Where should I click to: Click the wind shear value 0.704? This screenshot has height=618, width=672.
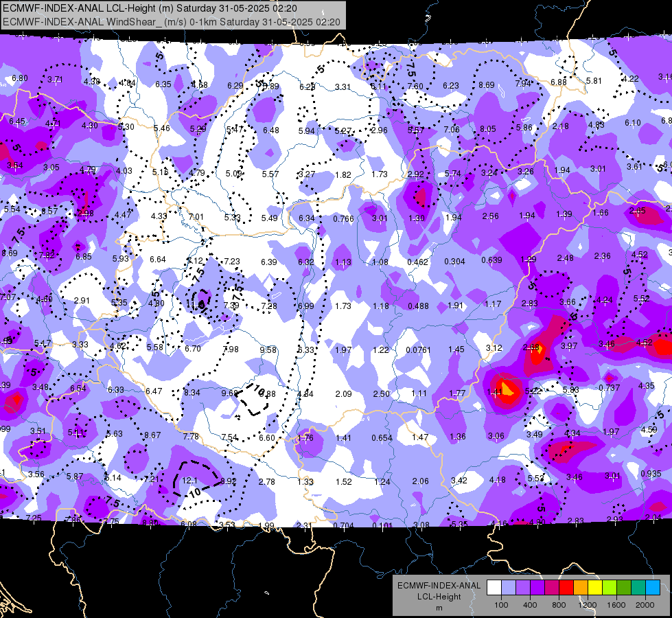coord(343,526)
